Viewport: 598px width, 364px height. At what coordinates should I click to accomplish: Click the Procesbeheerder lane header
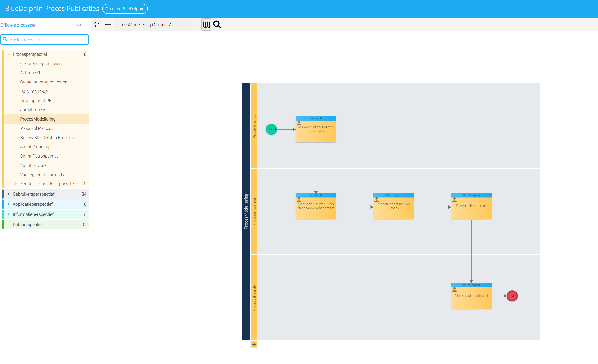tap(254, 298)
